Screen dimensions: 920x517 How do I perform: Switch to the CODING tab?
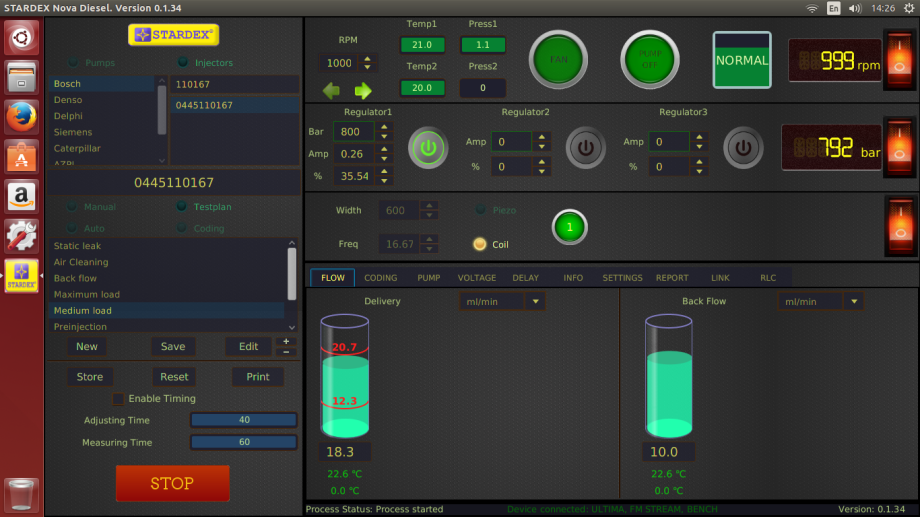point(381,278)
